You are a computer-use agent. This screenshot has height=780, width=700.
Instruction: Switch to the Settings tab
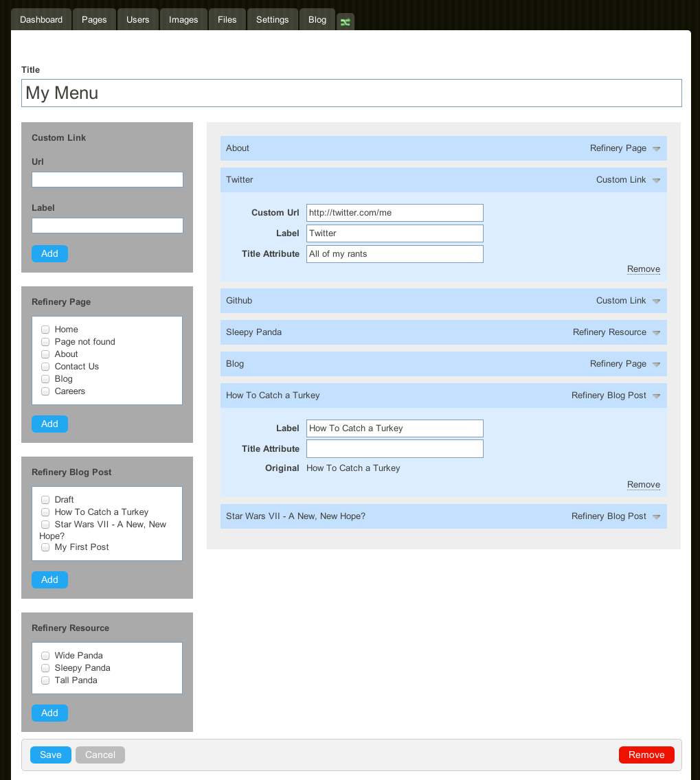coord(272,19)
